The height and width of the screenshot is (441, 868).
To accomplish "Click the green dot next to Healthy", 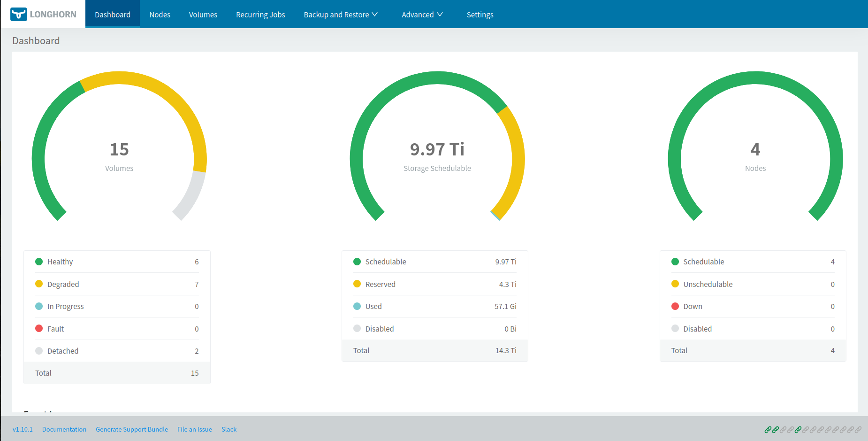I will tap(39, 262).
